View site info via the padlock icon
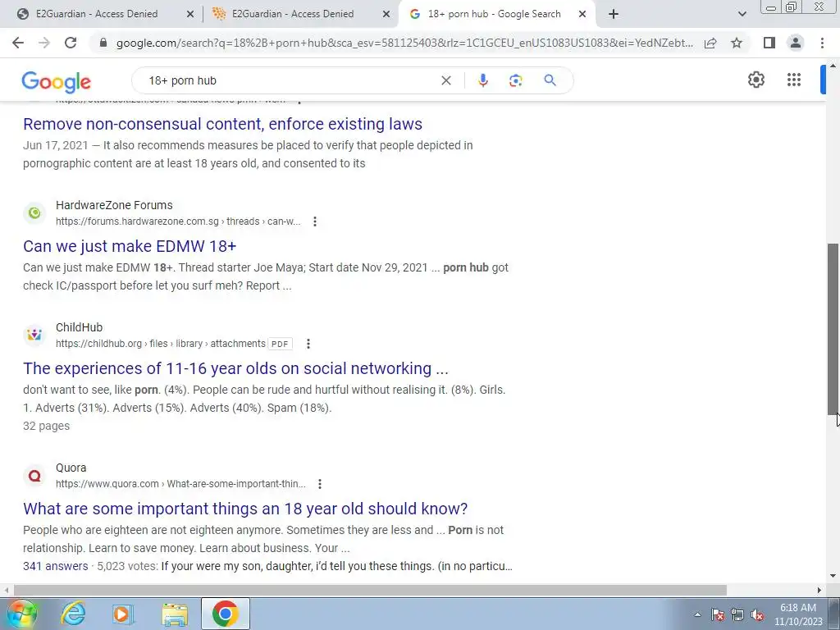Screen dimensions: 840x630 click(103, 43)
